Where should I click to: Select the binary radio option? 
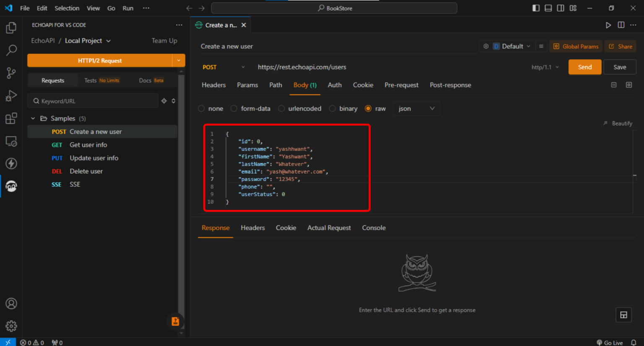pos(332,108)
